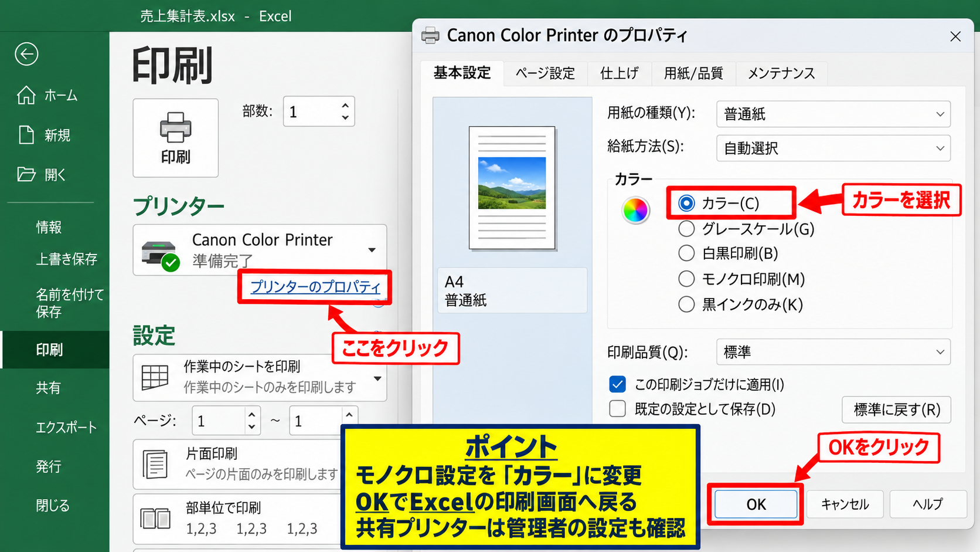Click the Canon printer device icon

(160, 256)
